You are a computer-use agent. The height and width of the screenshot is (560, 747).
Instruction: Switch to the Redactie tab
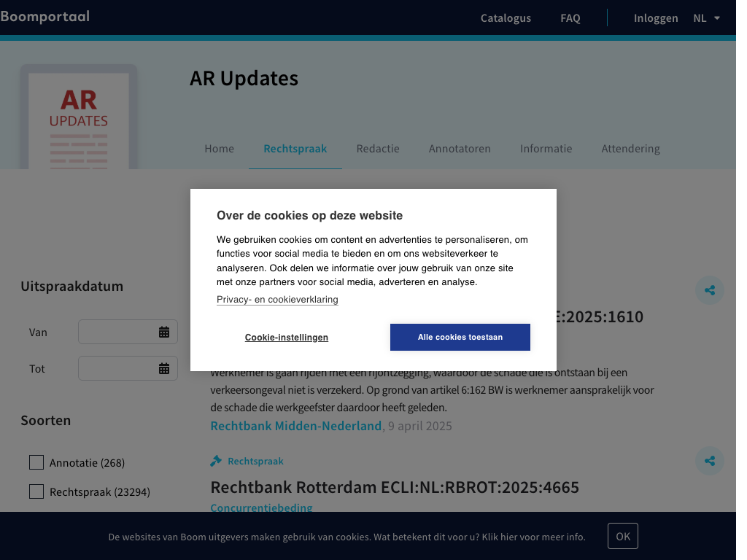click(378, 149)
